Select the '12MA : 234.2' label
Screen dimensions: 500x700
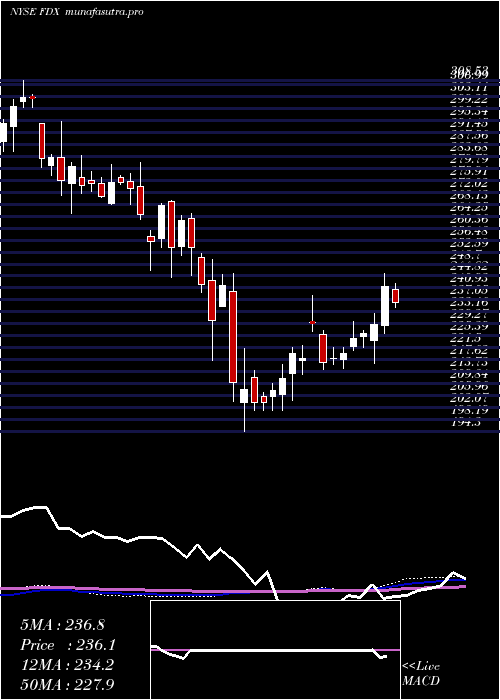tap(67, 665)
